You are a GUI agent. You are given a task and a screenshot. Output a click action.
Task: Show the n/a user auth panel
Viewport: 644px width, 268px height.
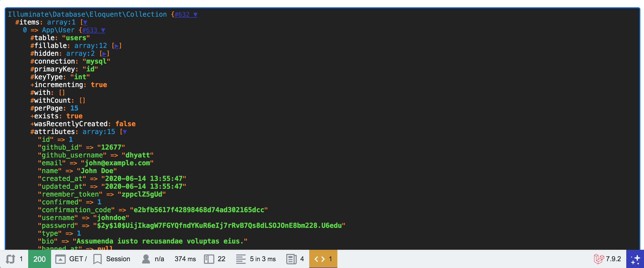[x=153, y=259]
